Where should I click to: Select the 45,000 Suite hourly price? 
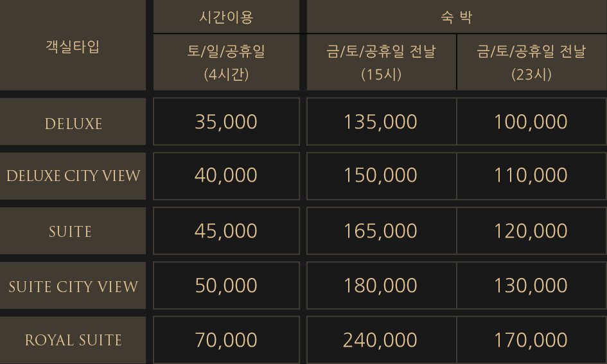pyautogui.click(x=227, y=231)
